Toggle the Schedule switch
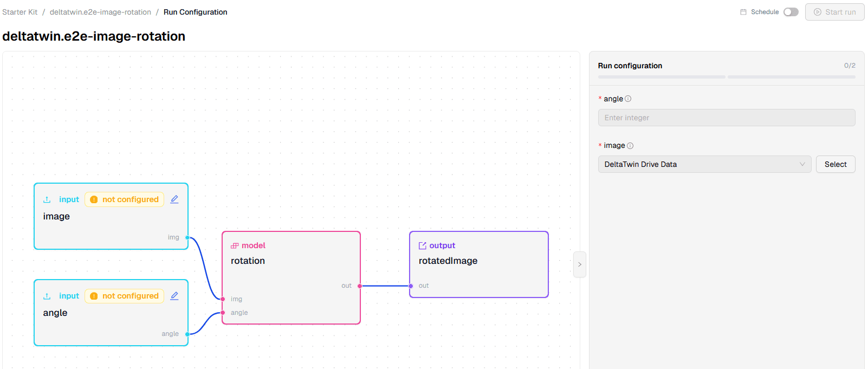Viewport: 868px width, 369px height. pyautogui.click(x=791, y=12)
